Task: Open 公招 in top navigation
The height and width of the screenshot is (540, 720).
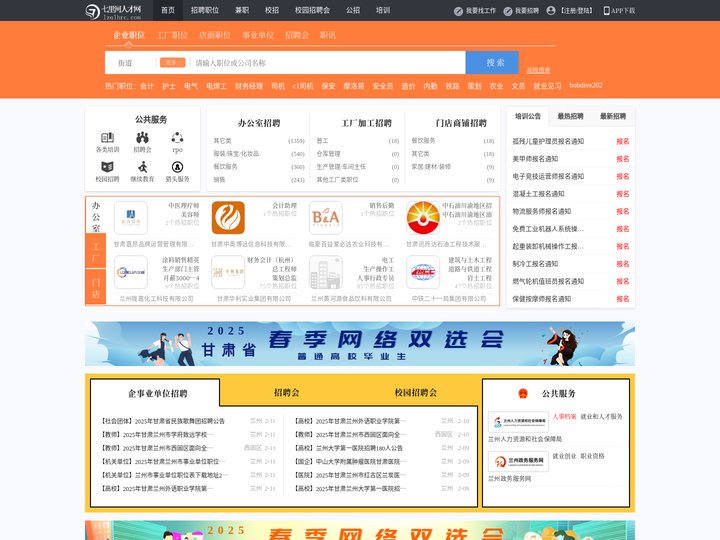Action: pyautogui.click(x=353, y=10)
